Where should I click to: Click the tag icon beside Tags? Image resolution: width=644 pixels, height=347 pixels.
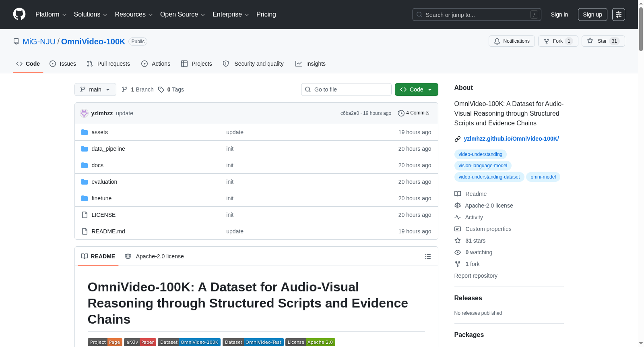161,89
